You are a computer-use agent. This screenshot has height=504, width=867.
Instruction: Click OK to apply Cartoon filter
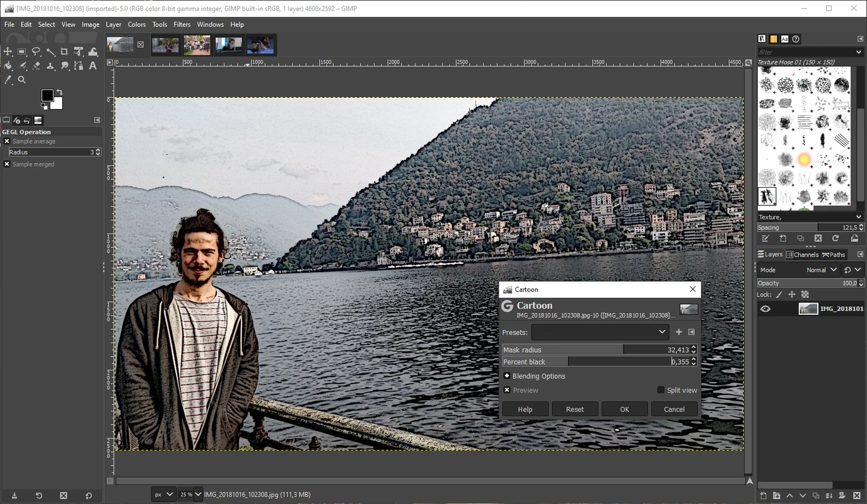coord(624,409)
